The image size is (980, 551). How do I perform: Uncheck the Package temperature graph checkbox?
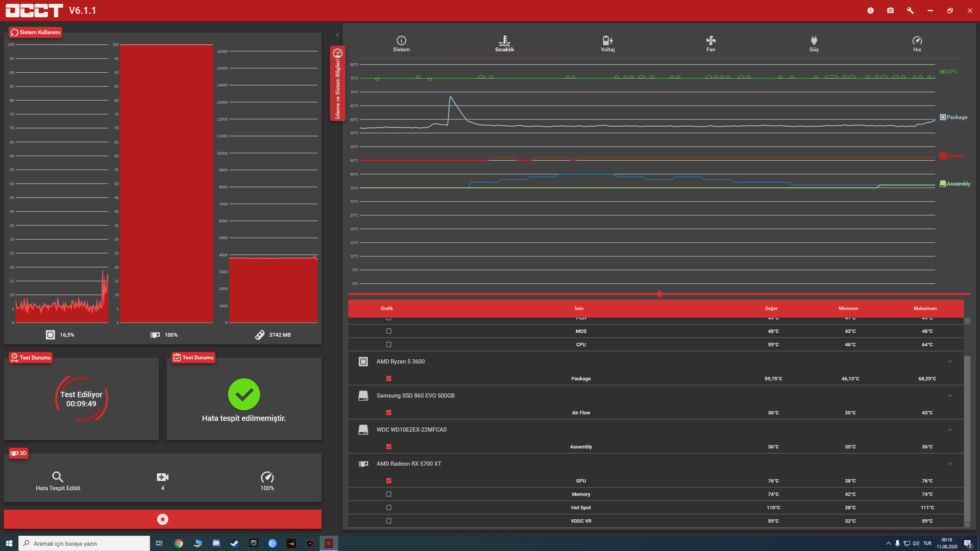[389, 378]
